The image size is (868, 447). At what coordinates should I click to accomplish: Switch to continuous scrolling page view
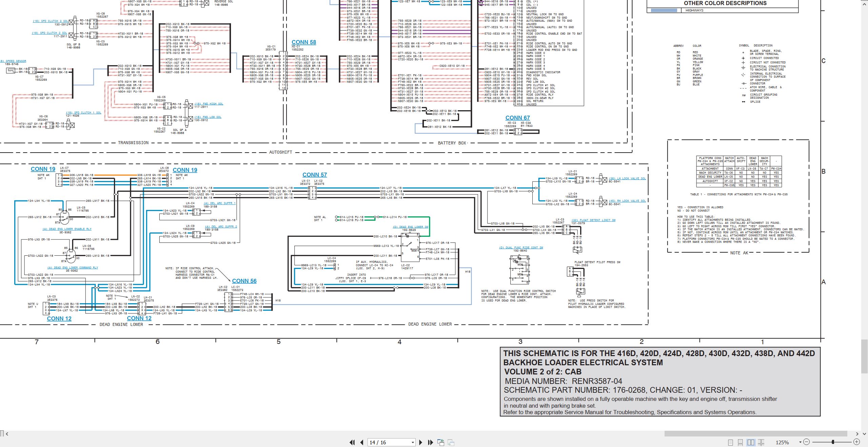click(x=741, y=442)
